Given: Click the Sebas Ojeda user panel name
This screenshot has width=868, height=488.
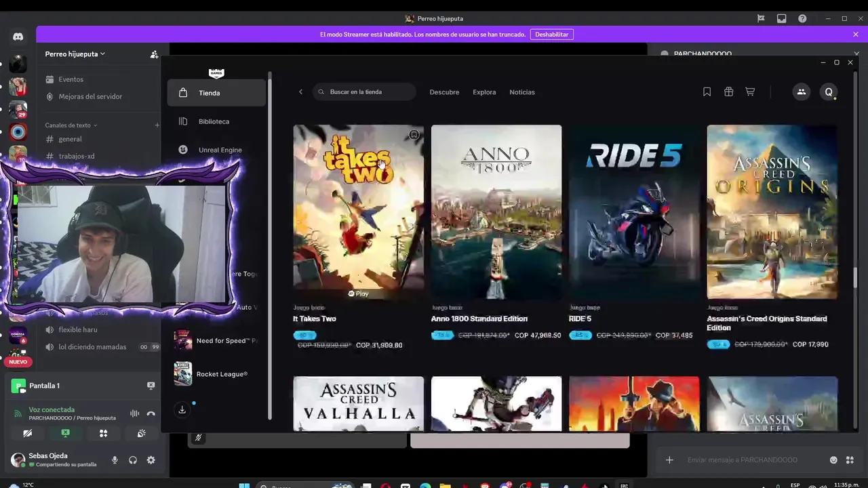Looking at the screenshot, I should click(x=48, y=455).
